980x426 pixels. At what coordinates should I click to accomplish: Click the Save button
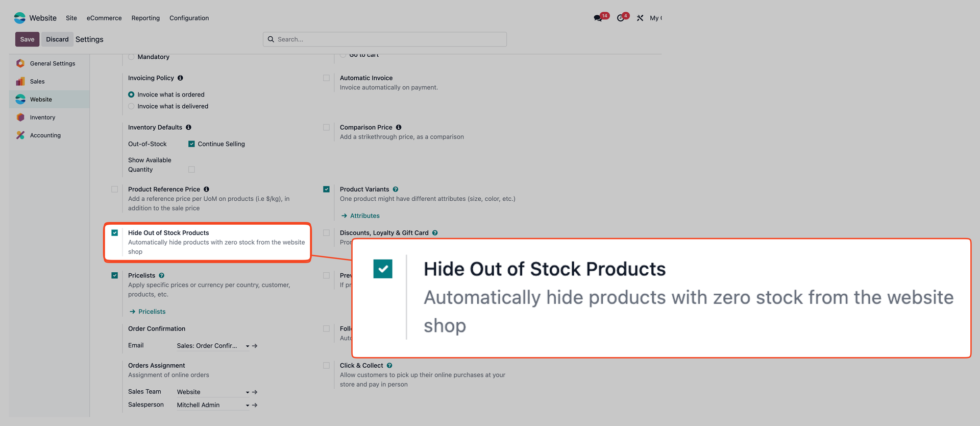(x=27, y=39)
